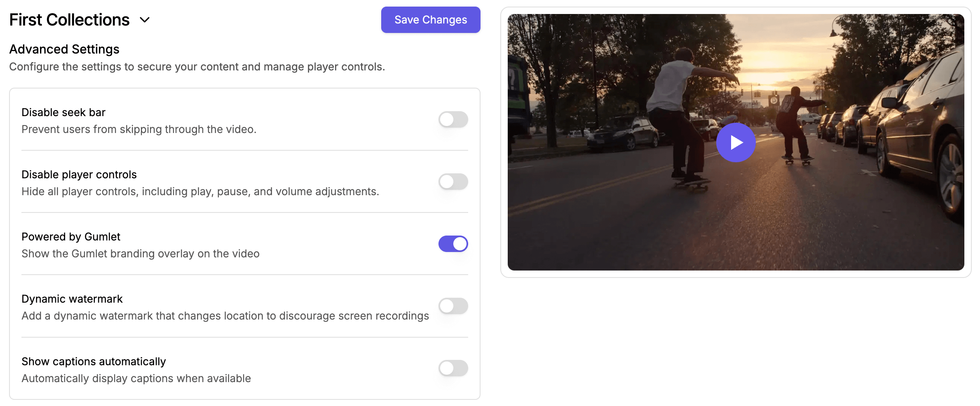The width and height of the screenshot is (980, 406).
Task: Play the preview video
Action: click(x=736, y=142)
